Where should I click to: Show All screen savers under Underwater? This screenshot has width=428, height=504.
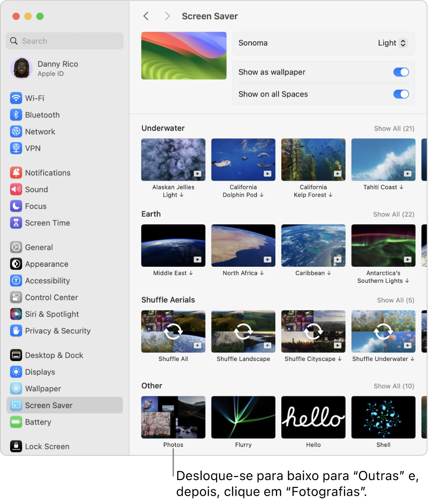394,128
